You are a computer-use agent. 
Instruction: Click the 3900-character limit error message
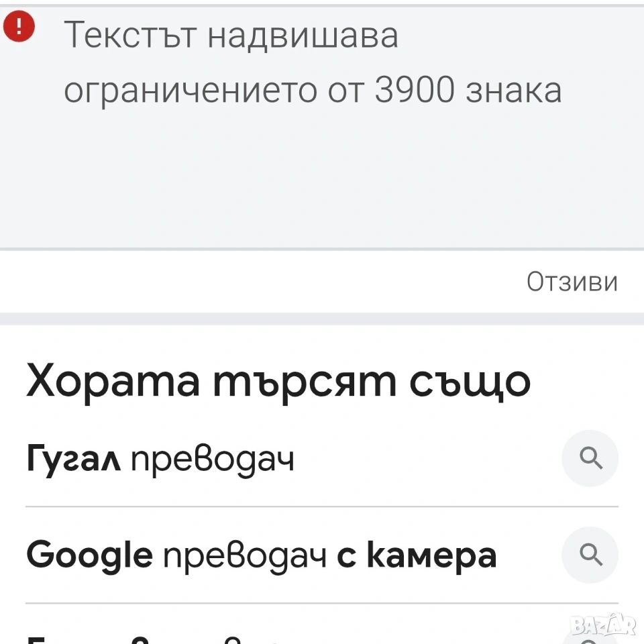click(312, 63)
